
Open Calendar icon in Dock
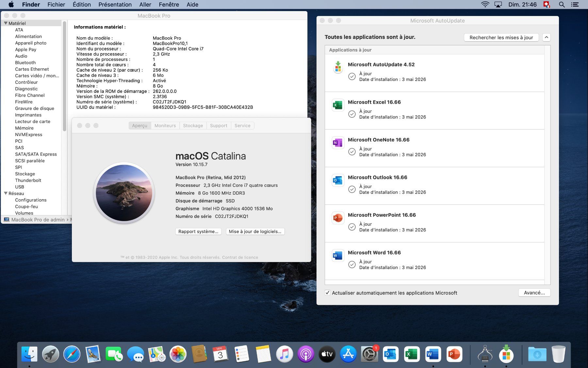click(x=220, y=354)
